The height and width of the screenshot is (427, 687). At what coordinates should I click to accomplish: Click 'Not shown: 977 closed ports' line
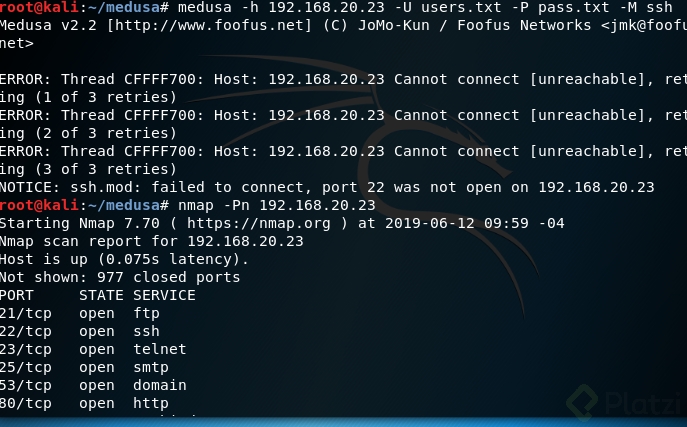(x=120, y=277)
